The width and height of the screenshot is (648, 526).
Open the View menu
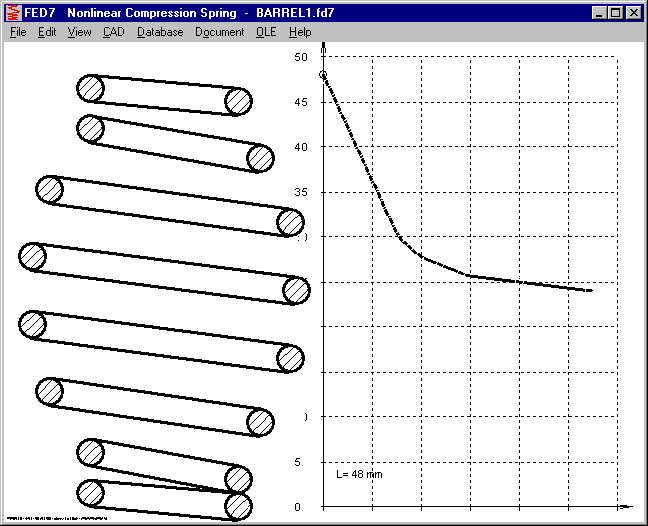[79, 32]
